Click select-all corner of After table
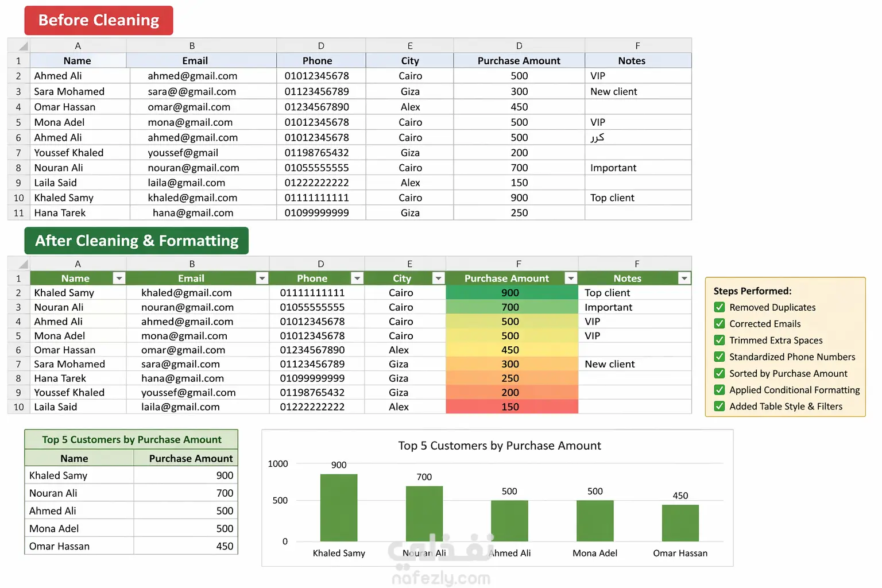The height and width of the screenshot is (588, 882). pyautogui.click(x=23, y=264)
